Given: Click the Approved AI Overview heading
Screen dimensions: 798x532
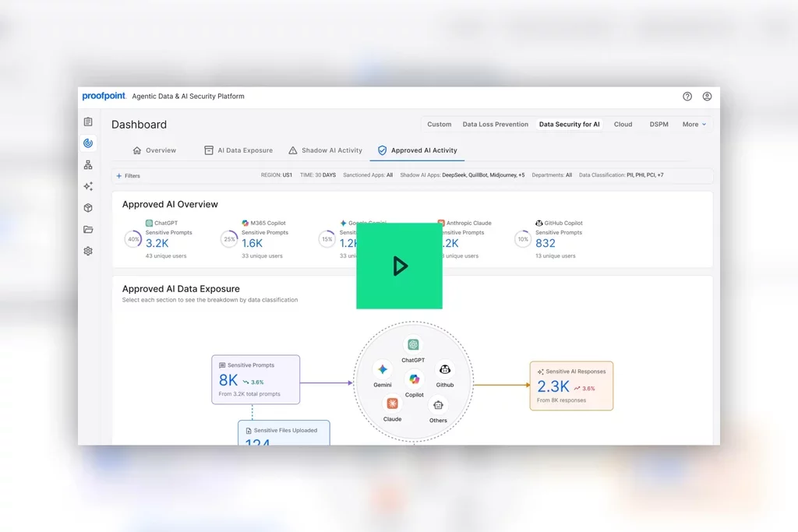Looking at the screenshot, I should (170, 204).
